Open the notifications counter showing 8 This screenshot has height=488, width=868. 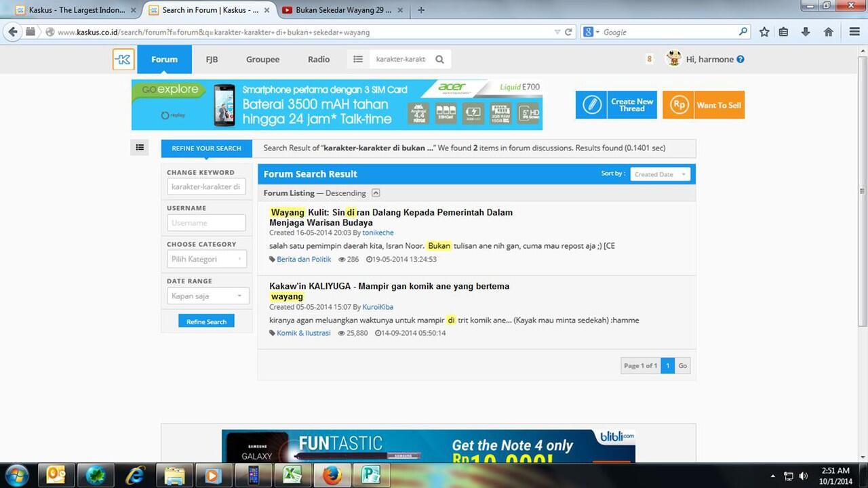click(x=649, y=60)
